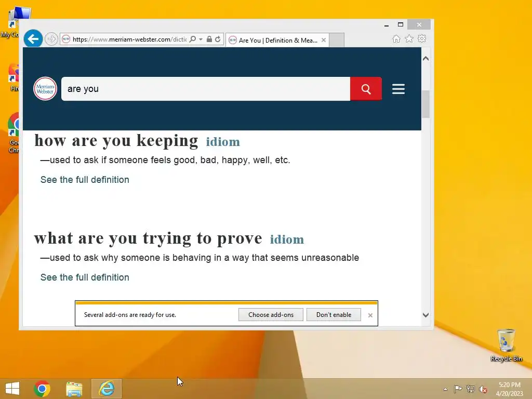
Task: Close the 'Are You | Definition' tab
Action: [x=324, y=40]
